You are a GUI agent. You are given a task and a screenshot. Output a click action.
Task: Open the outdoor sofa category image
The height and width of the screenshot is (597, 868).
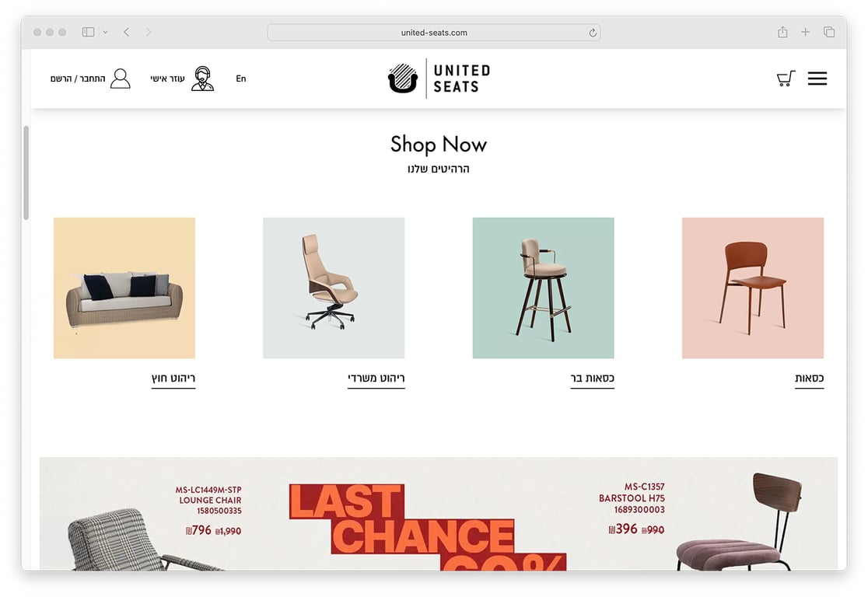(124, 288)
